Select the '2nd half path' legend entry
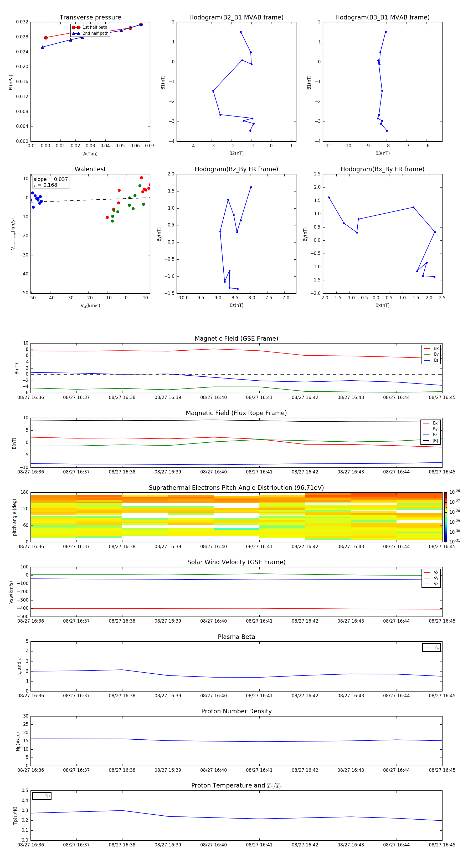Screen dimensions: 473x868 click(x=90, y=33)
